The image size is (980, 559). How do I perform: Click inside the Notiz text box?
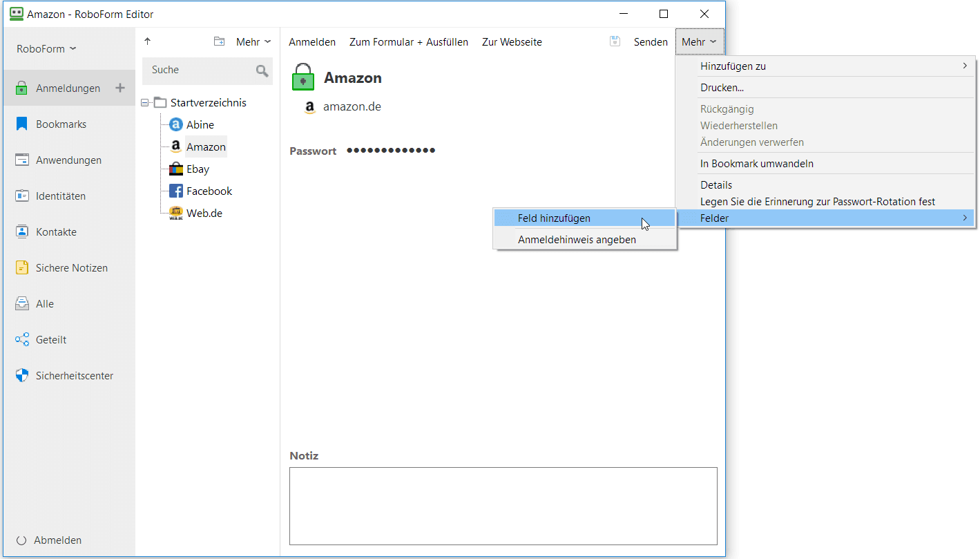click(x=503, y=506)
